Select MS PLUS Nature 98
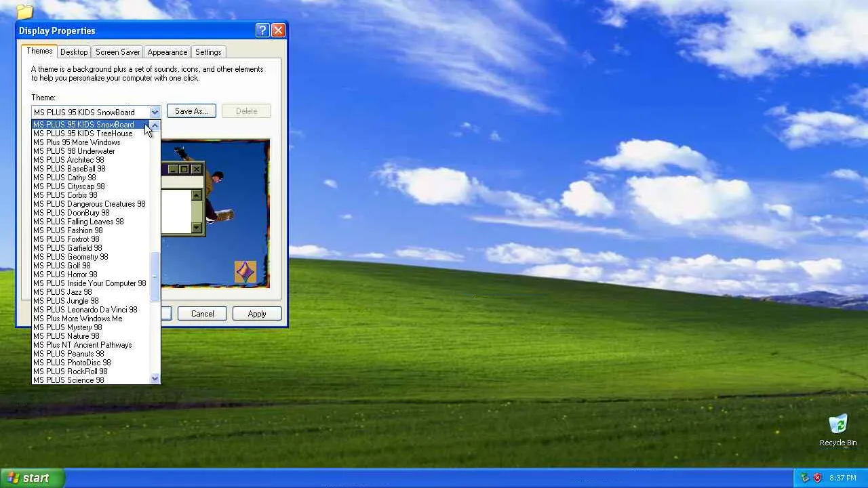This screenshot has height=488, width=868. [x=91, y=336]
